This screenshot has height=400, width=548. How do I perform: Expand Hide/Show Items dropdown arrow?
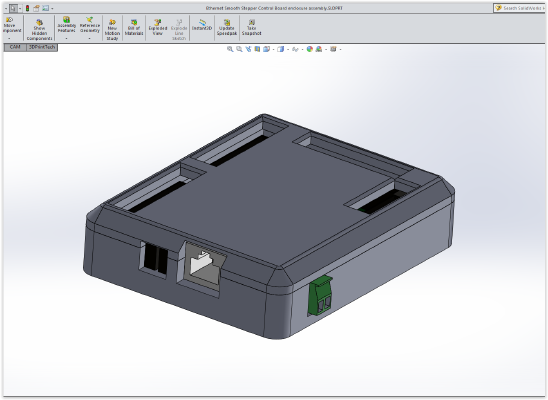click(302, 50)
